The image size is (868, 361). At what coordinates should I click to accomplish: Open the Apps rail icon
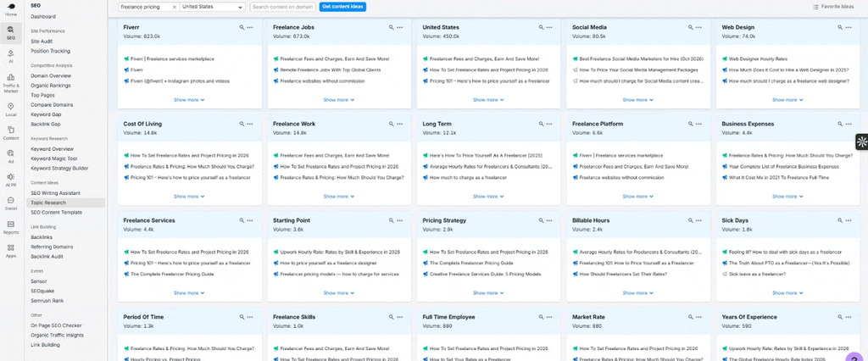10,251
